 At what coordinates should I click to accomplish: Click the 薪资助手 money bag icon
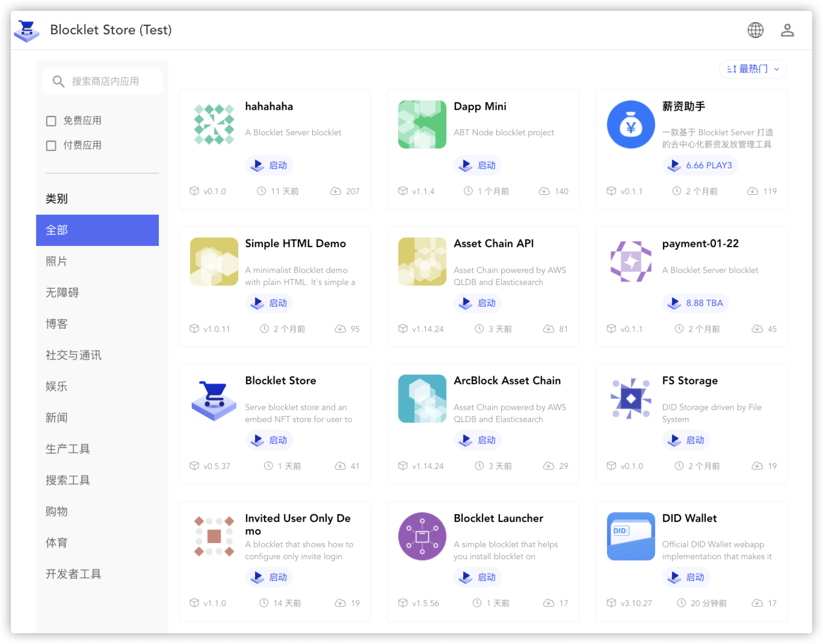631,124
